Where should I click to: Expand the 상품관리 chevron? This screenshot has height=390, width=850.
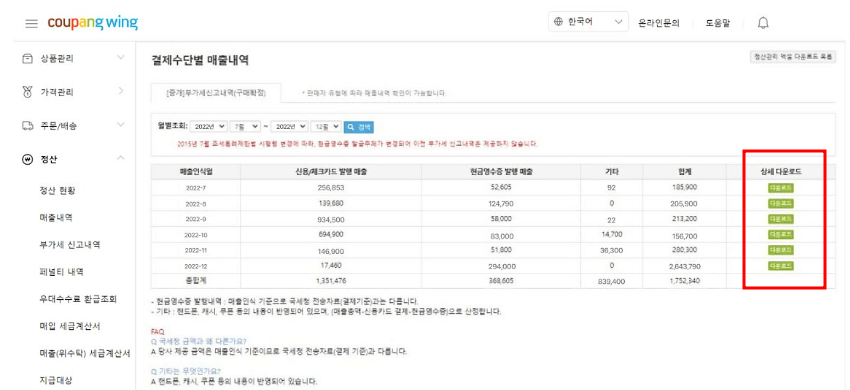[x=121, y=57]
